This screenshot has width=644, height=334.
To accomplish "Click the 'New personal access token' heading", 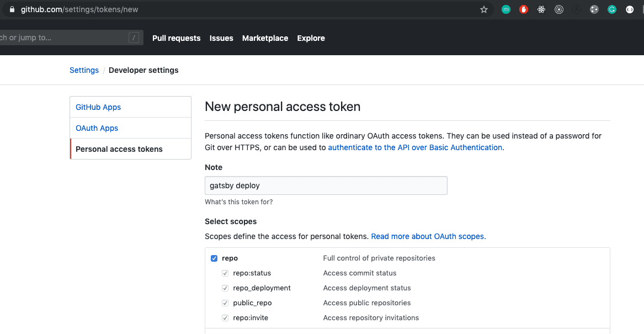I will (283, 107).
